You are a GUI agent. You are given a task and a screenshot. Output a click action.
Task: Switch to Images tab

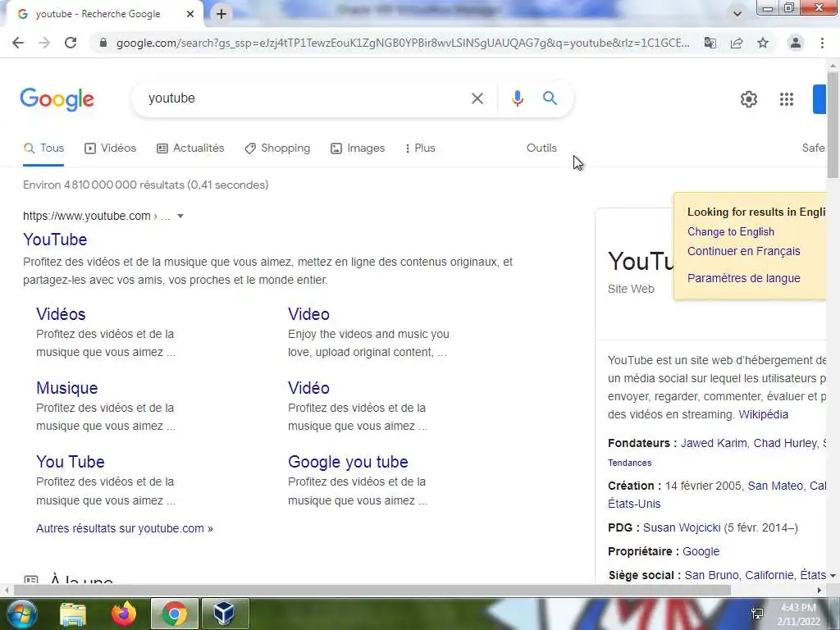(358, 148)
